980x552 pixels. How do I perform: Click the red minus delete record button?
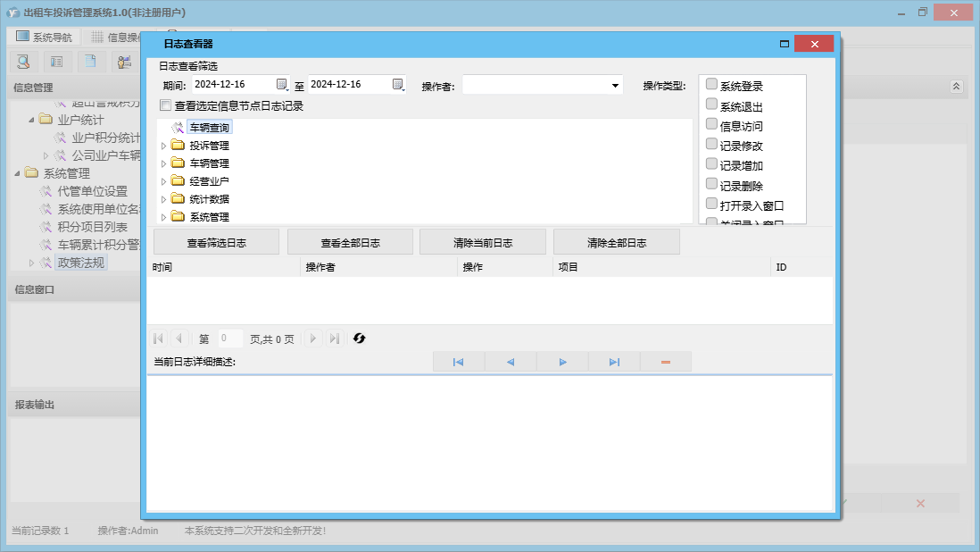click(x=666, y=362)
